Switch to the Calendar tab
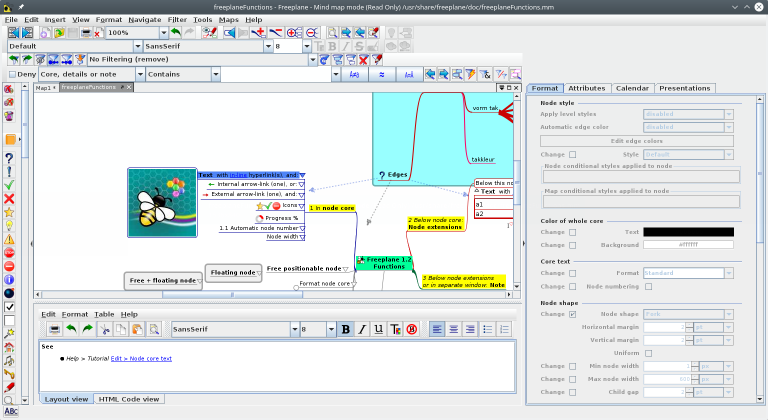Screen dimensions: 768x420 [x=632, y=88]
